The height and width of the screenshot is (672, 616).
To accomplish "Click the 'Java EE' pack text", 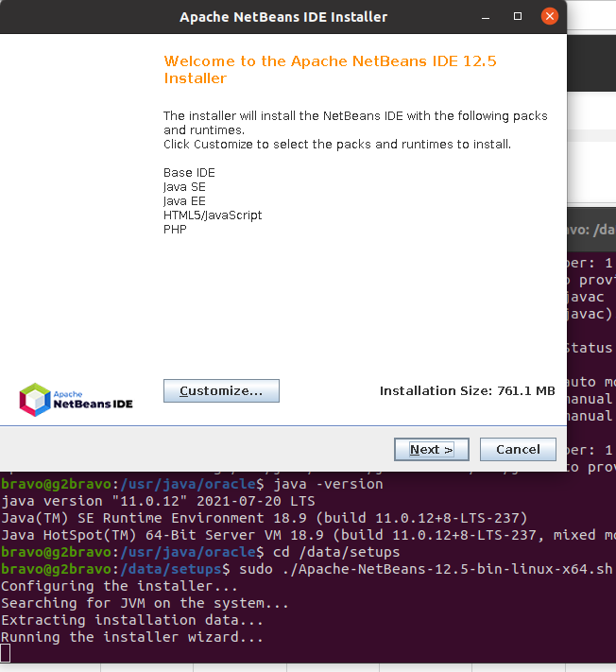I will pos(184,201).
